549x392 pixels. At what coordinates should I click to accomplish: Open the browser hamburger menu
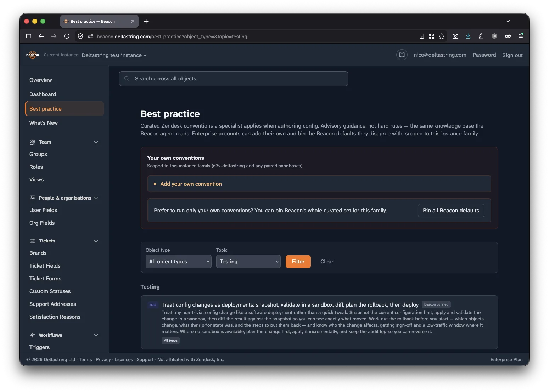[521, 36]
